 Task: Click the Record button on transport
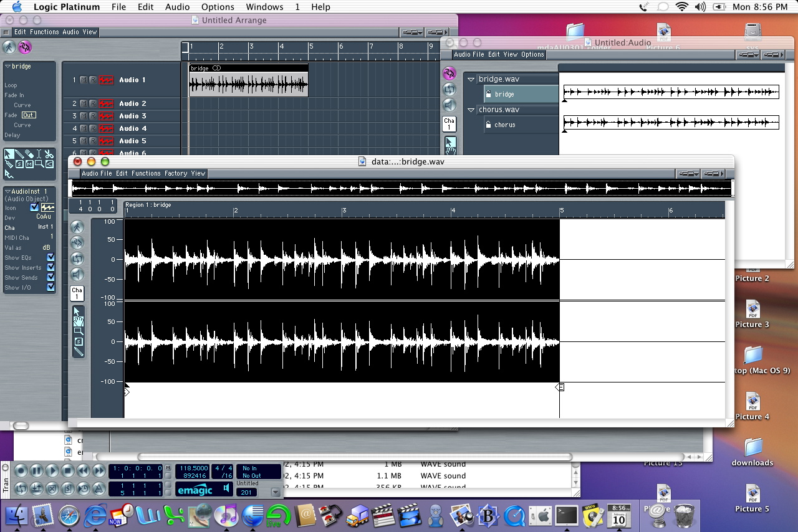(21, 471)
